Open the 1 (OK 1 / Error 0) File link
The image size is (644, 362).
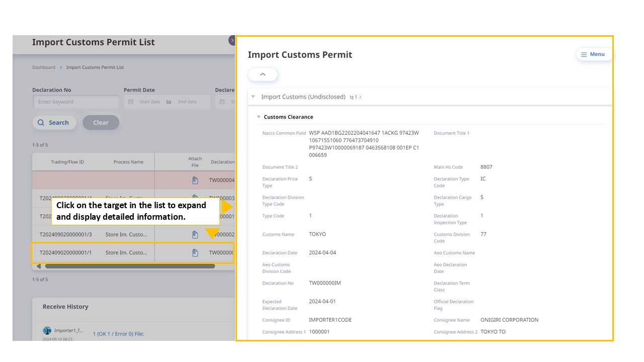coord(118,334)
